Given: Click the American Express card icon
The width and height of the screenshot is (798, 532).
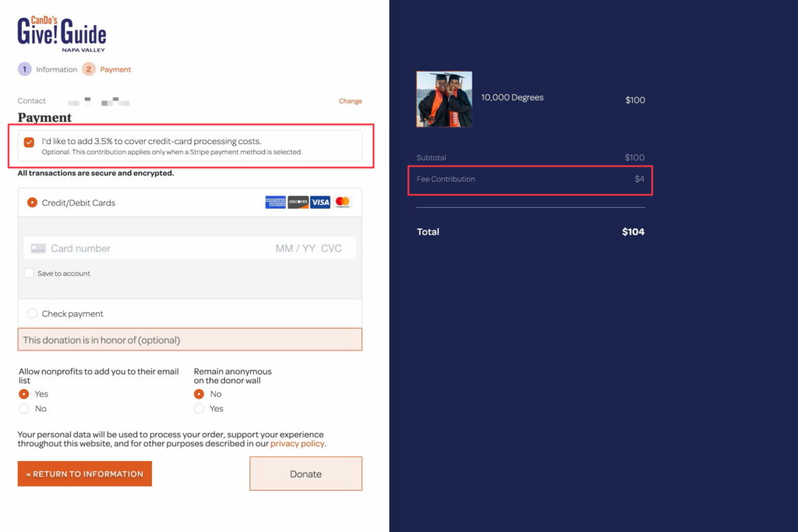Looking at the screenshot, I should [275, 203].
